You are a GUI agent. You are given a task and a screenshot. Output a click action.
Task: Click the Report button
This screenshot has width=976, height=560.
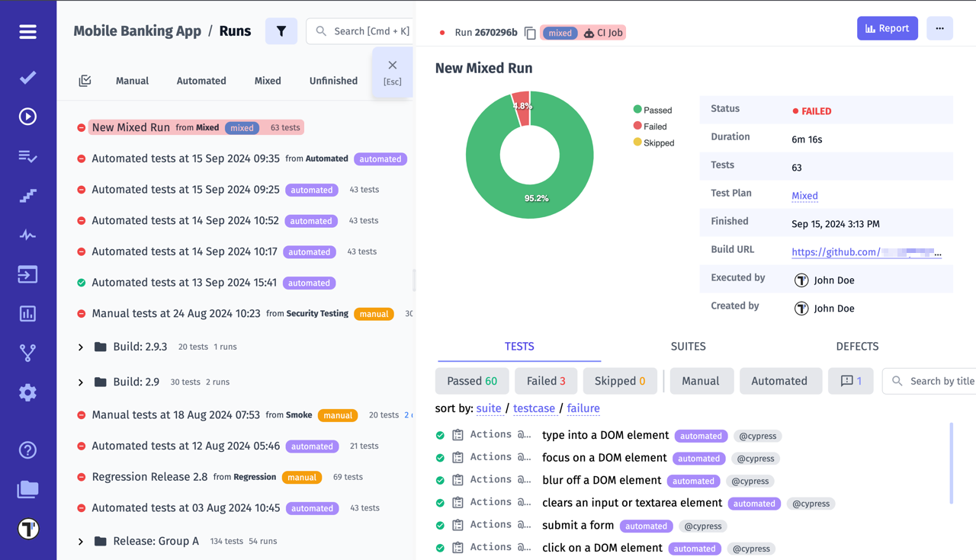[x=887, y=27]
